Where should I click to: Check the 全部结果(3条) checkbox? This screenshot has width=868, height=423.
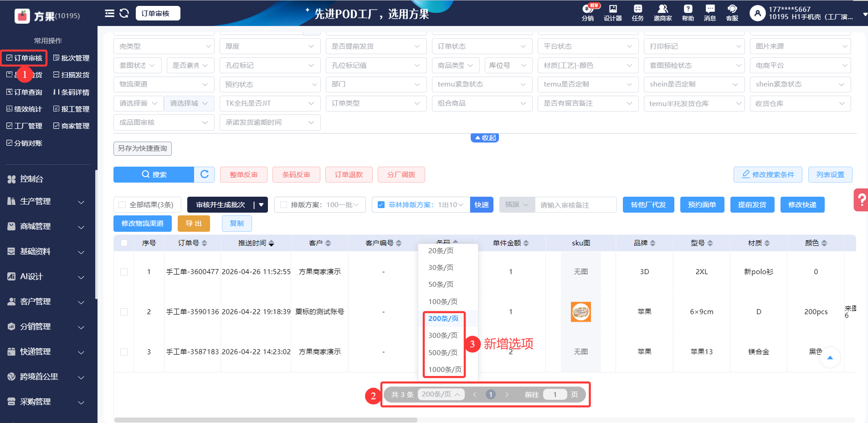tap(122, 205)
